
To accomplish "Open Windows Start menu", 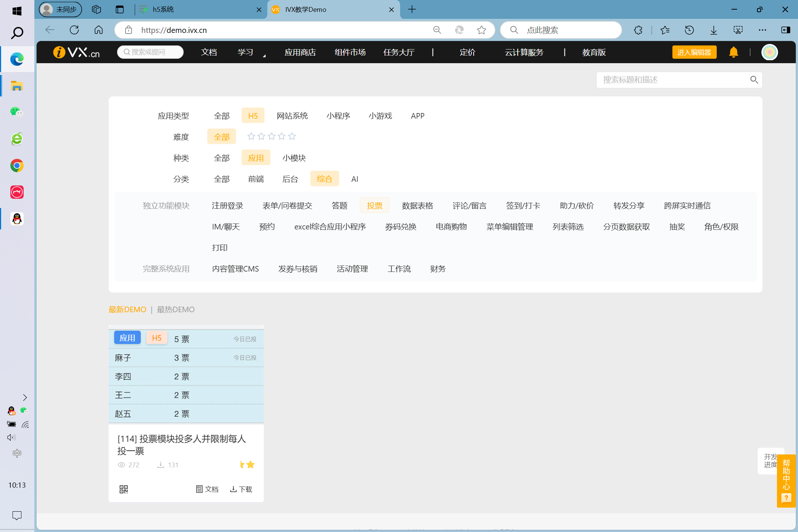I will point(17,11).
